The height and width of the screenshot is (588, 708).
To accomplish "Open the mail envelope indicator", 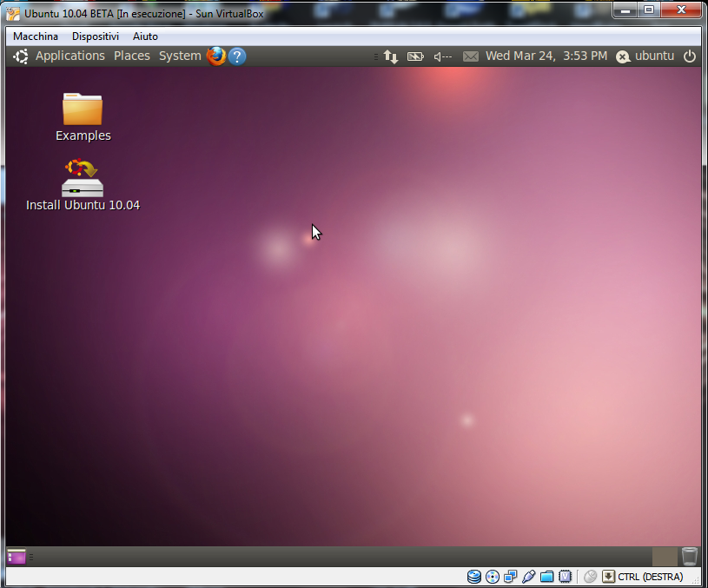I will (x=471, y=56).
